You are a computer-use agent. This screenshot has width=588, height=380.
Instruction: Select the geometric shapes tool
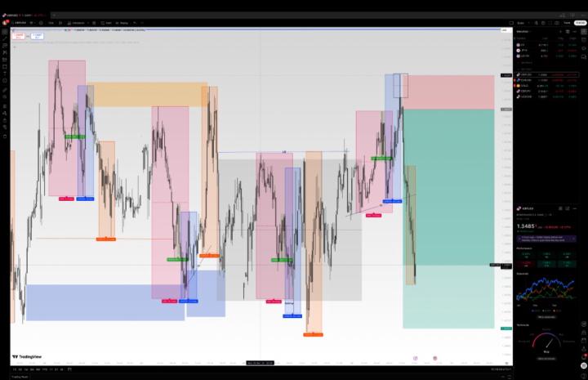(5, 67)
